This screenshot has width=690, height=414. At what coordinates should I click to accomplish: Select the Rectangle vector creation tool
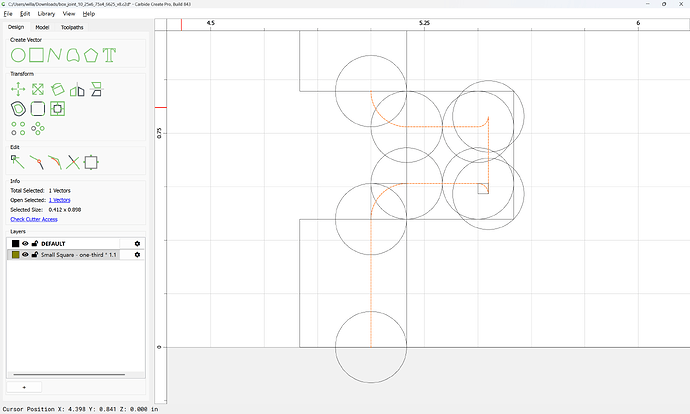(37, 55)
